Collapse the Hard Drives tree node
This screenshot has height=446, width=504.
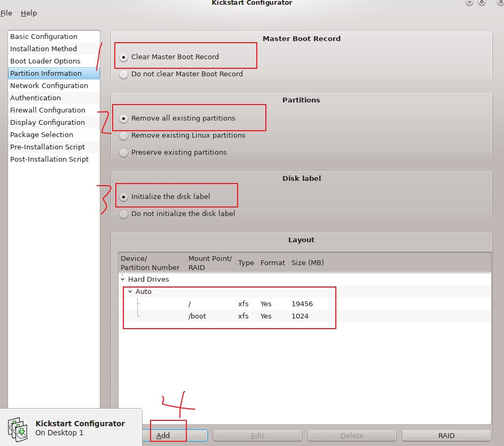[122, 280]
